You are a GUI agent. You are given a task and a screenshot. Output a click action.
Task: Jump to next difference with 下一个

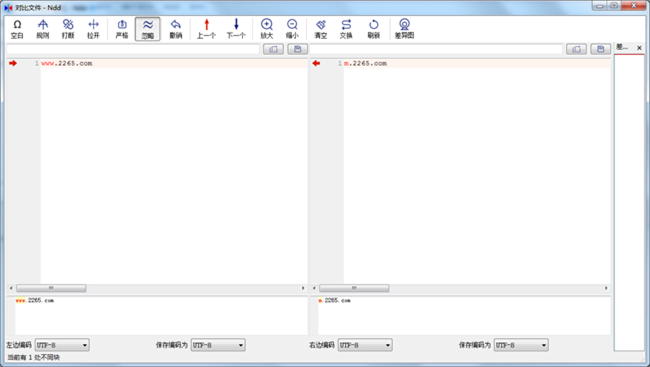coord(236,29)
